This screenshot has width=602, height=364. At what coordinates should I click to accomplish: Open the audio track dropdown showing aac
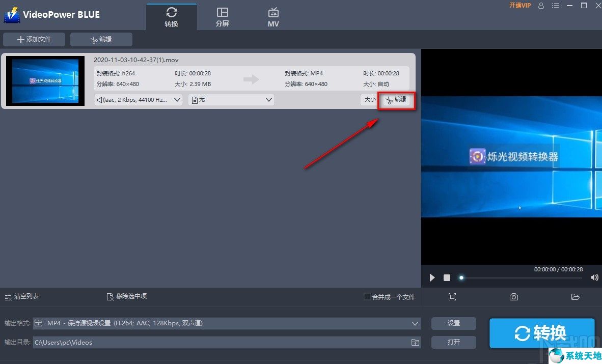point(138,100)
